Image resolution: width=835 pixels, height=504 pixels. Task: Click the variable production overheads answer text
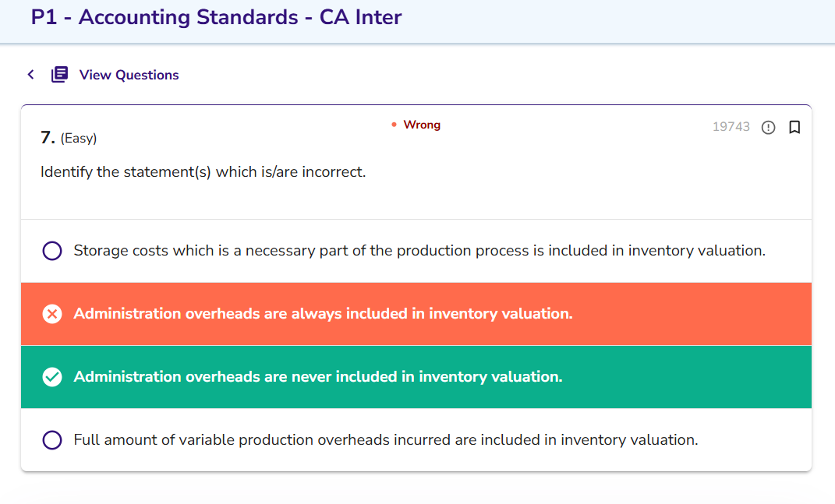[386, 440]
